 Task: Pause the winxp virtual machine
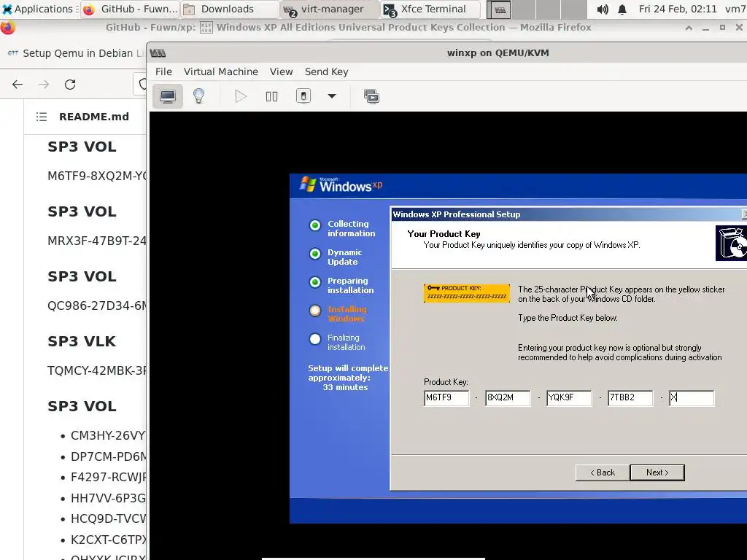[x=271, y=97]
